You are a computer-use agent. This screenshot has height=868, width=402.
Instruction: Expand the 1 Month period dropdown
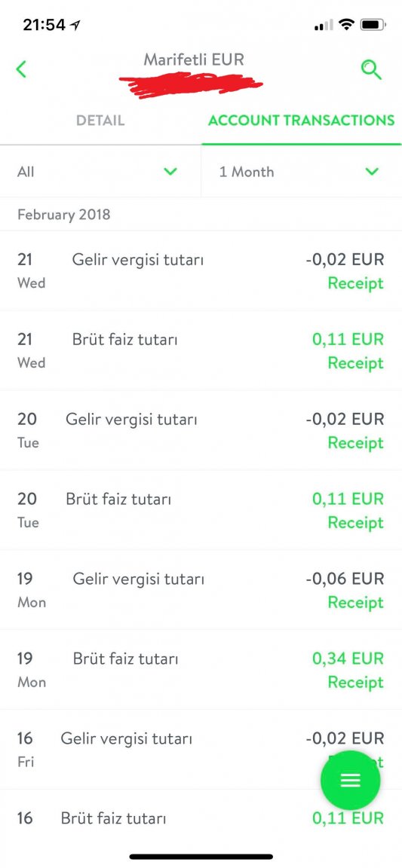(302, 172)
